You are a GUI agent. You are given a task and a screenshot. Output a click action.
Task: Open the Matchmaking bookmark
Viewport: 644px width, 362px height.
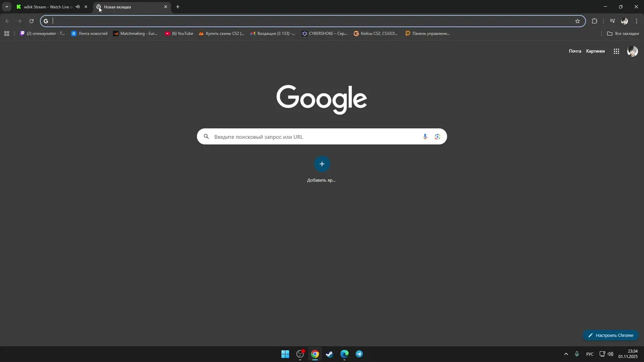pyautogui.click(x=135, y=34)
